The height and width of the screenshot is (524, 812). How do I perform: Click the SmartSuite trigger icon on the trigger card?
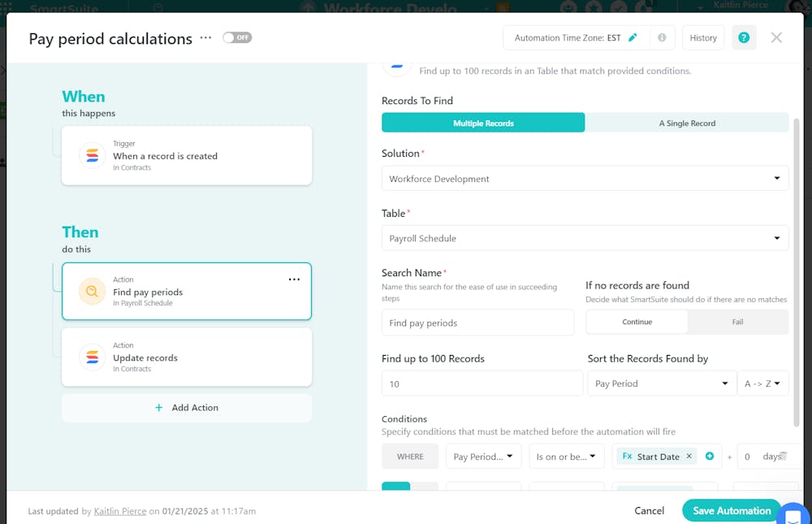[x=93, y=154]
